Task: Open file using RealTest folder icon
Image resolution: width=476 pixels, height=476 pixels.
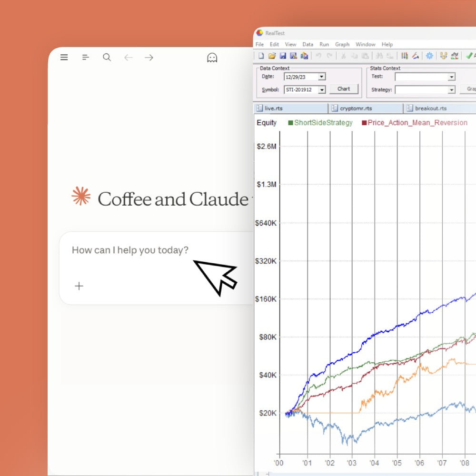Action: [272, 56]
